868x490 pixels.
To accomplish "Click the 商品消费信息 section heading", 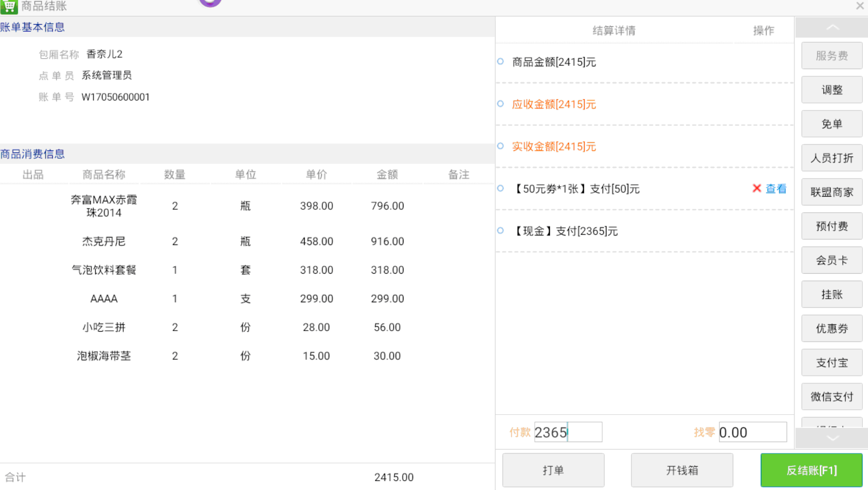I will point(33,154).
